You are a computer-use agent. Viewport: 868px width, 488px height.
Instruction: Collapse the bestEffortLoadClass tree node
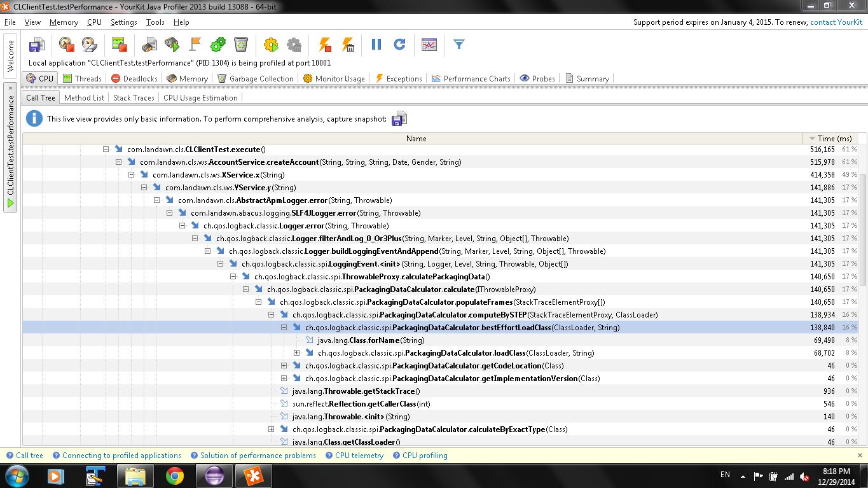coord(284,328)
